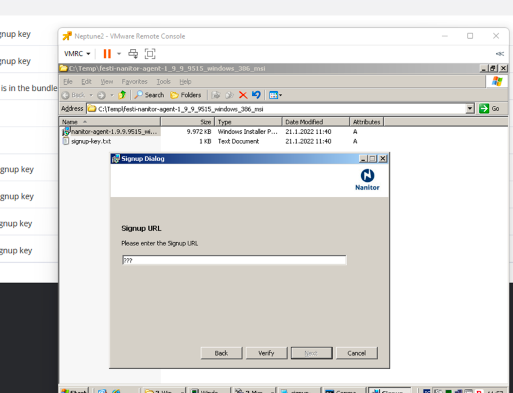
Task: Sort files by Size column
Action: [188, 122]
